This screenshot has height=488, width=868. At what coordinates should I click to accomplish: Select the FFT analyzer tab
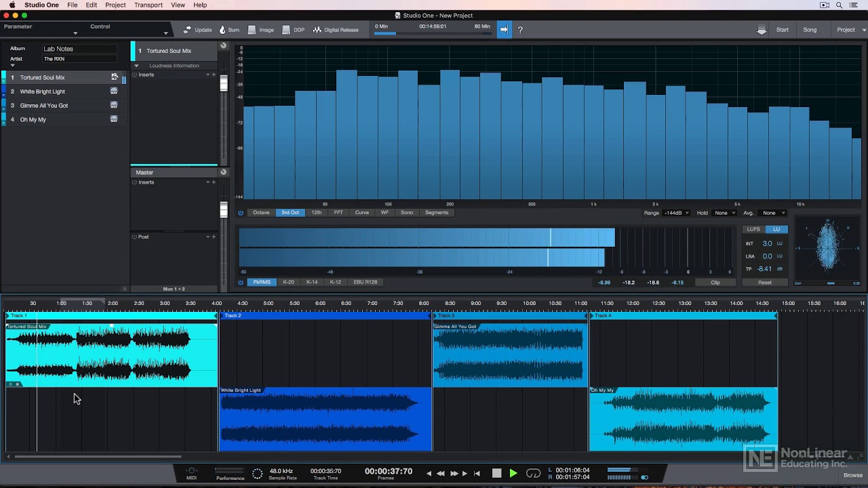(338, 213)
